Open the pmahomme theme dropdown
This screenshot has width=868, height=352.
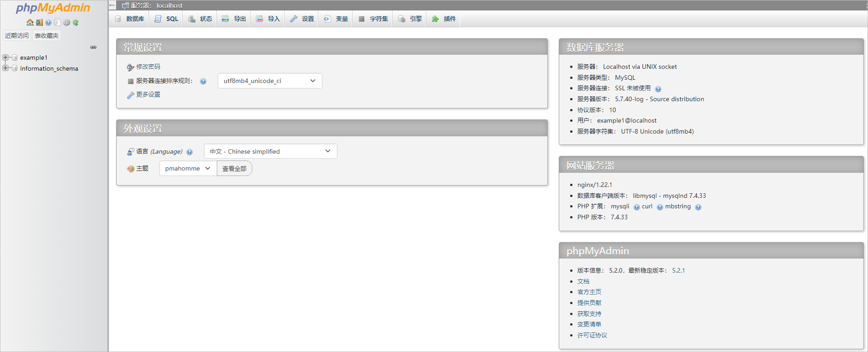(188, 168)
